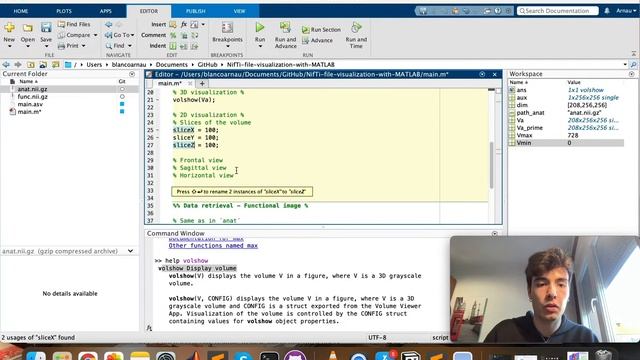Open the Command Window actions menu
Viewport: 640px width, 360px height.
point(495,233)
